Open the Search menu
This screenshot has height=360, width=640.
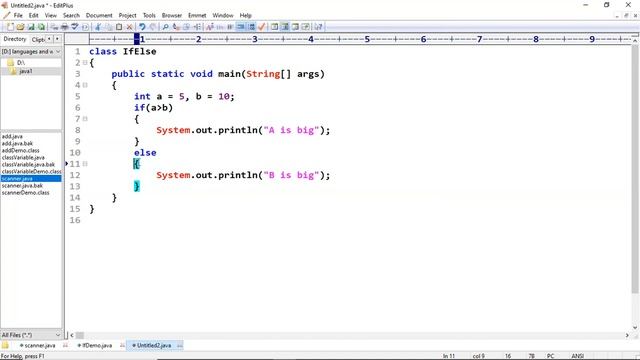point(71,16)
